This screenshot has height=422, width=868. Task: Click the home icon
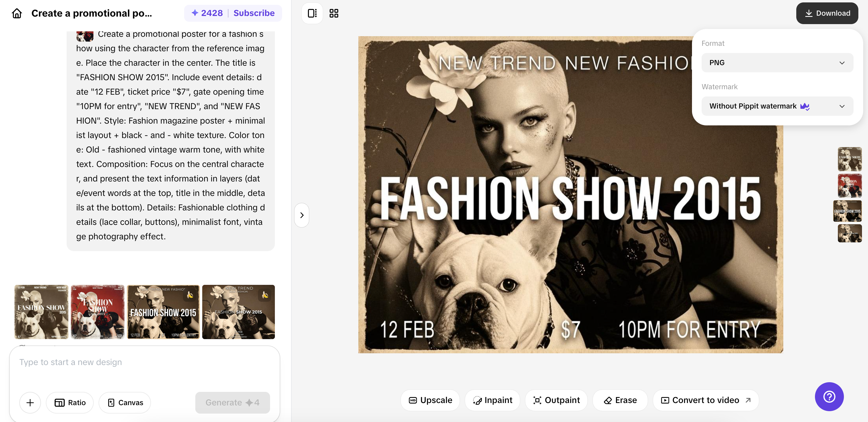pyautogui.click(x=17, y=13)
